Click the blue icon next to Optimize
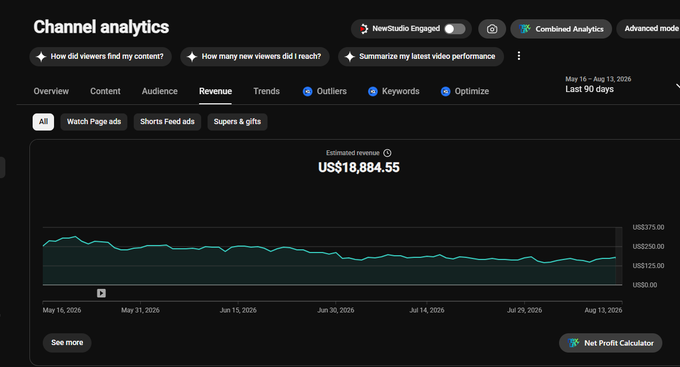The height and width of the screenshot is (367, 680). [445, 92]
